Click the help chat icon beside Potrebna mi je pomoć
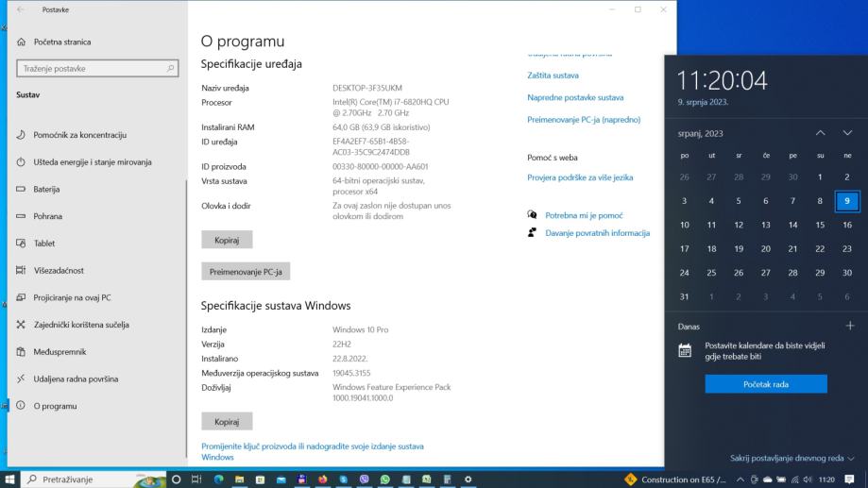Image resolution: width=868 pixels, height=488 pixels. click(x=532, y=214)
